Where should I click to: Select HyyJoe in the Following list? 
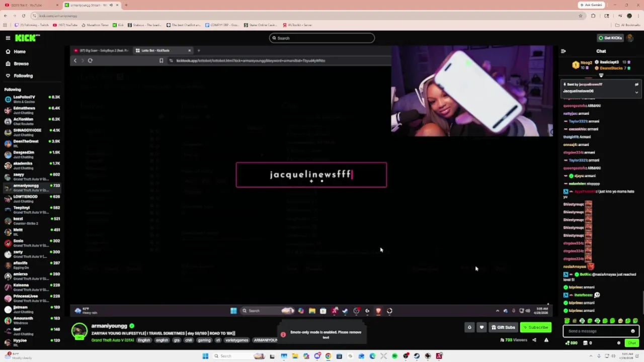coord(32,342)
